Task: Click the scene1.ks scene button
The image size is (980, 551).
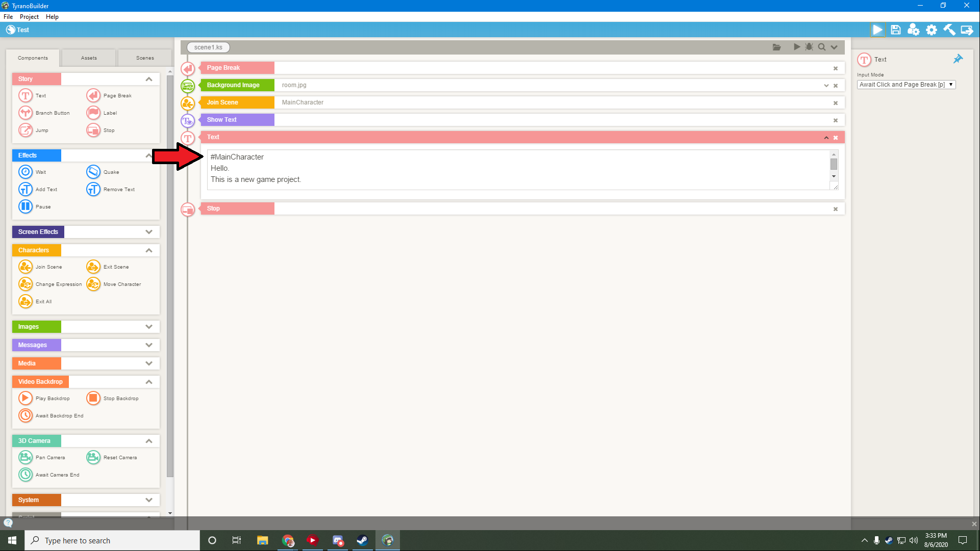Action: point(208,47)
